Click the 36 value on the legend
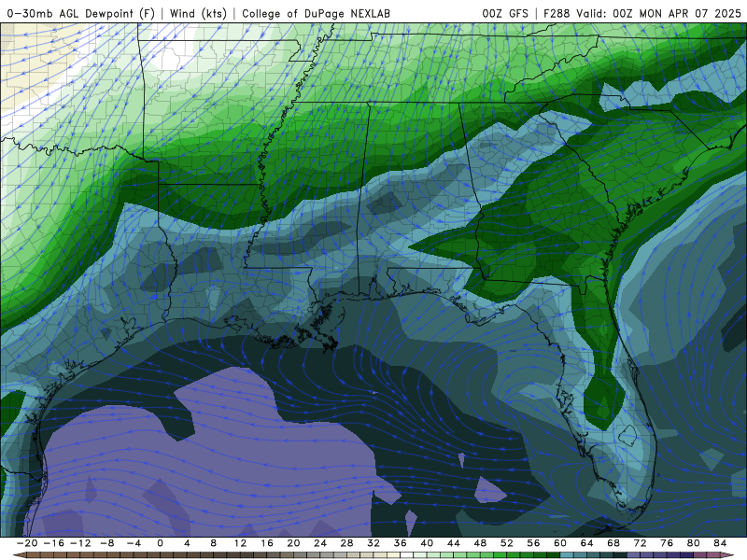This screenshot has height=560, width=747. click(x=401, y=543)
